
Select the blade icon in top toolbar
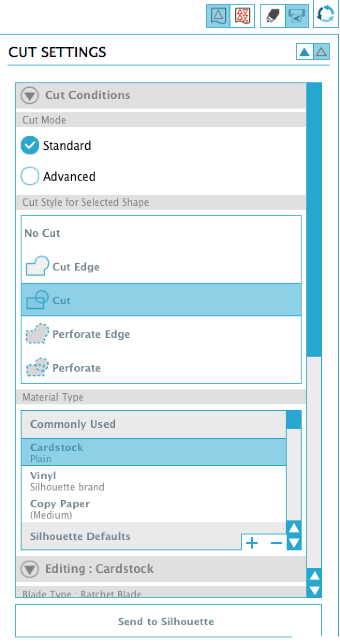click(x=273, y=16)
